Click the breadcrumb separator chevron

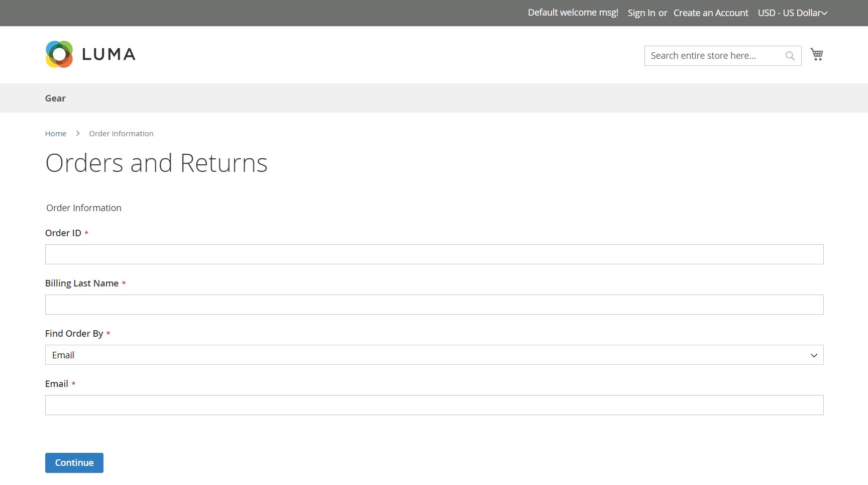tap(78, 134)
